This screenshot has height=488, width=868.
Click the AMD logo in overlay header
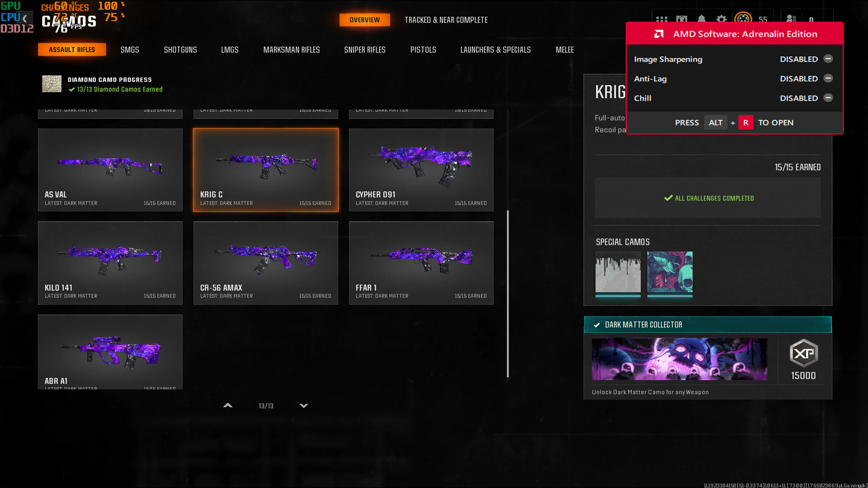click(659, 34)
